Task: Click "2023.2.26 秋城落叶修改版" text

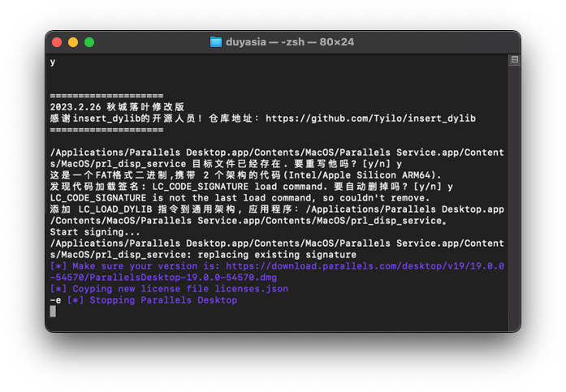Action: point(117,107)
